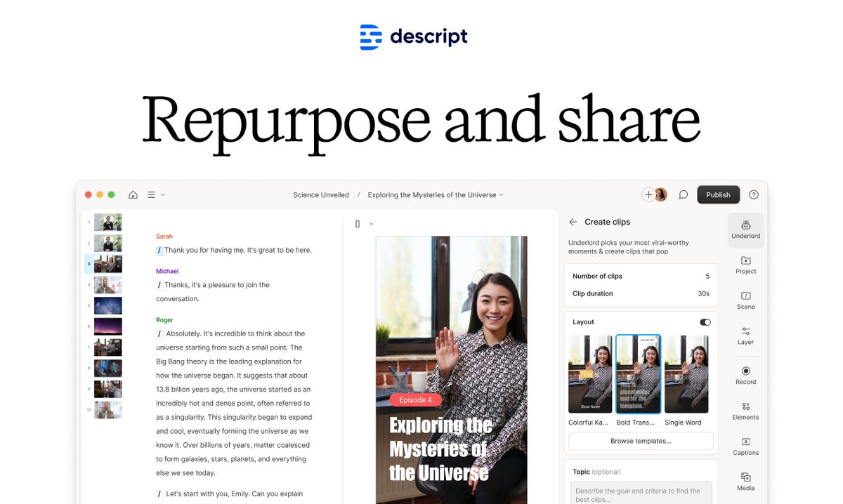Click scene marker before 'Thanks, it's a pleasure'

coord(159,285)
